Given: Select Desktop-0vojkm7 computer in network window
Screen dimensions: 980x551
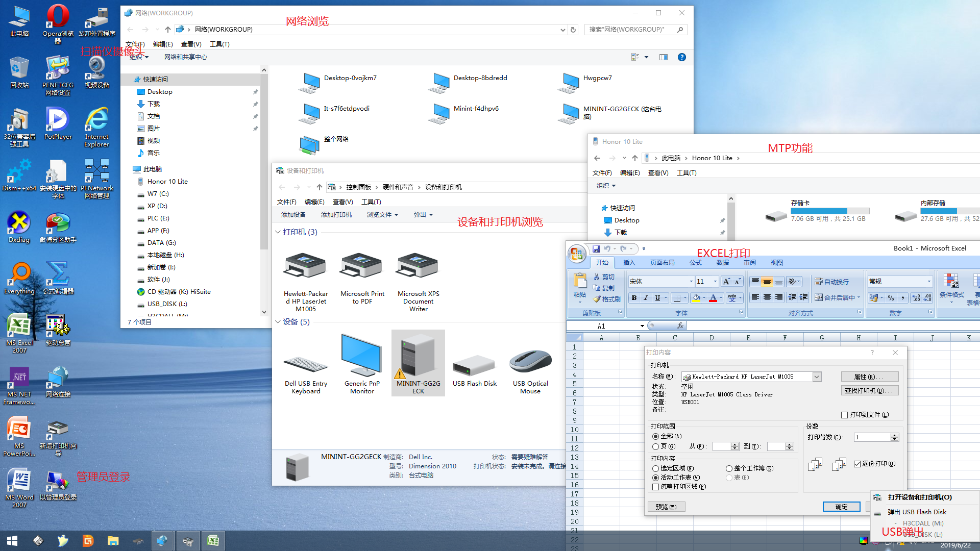Looking at the screenshot, I should pyautogui.click(x=338, y=82).
